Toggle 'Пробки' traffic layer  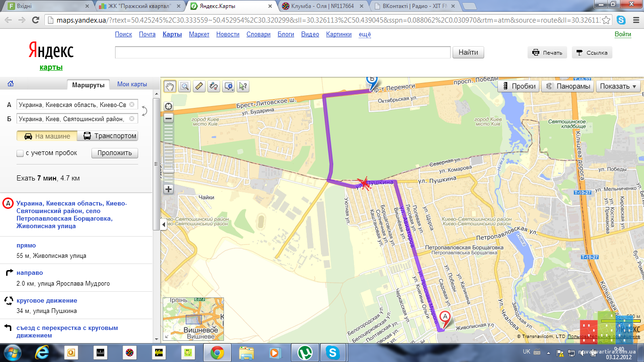pyautogui.click(x=519, y=86)
